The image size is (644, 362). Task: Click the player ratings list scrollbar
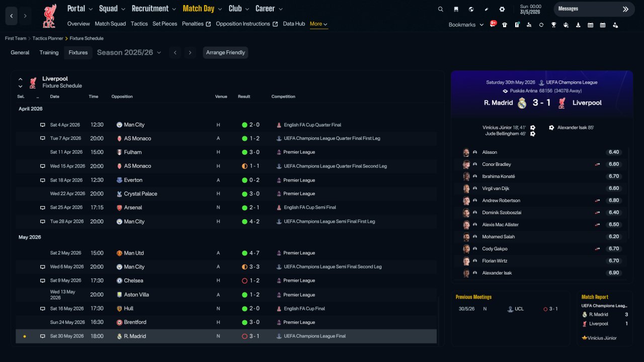pos(629,194)
